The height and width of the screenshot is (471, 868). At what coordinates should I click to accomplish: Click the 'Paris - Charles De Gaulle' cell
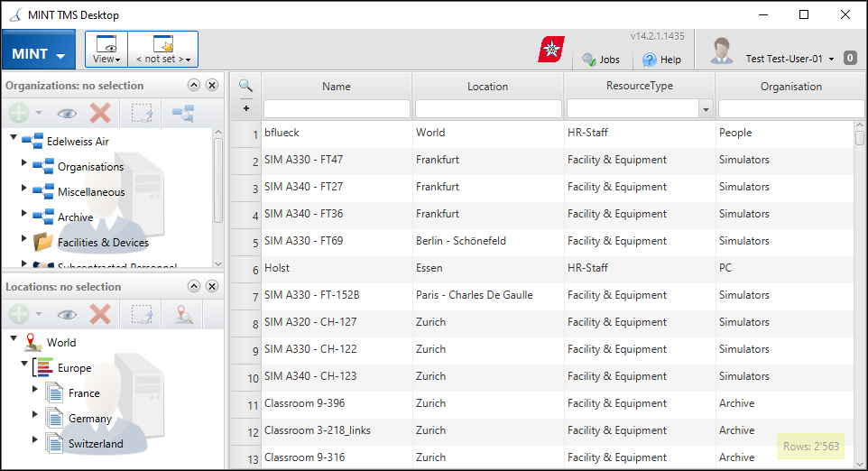coord(488,296)
